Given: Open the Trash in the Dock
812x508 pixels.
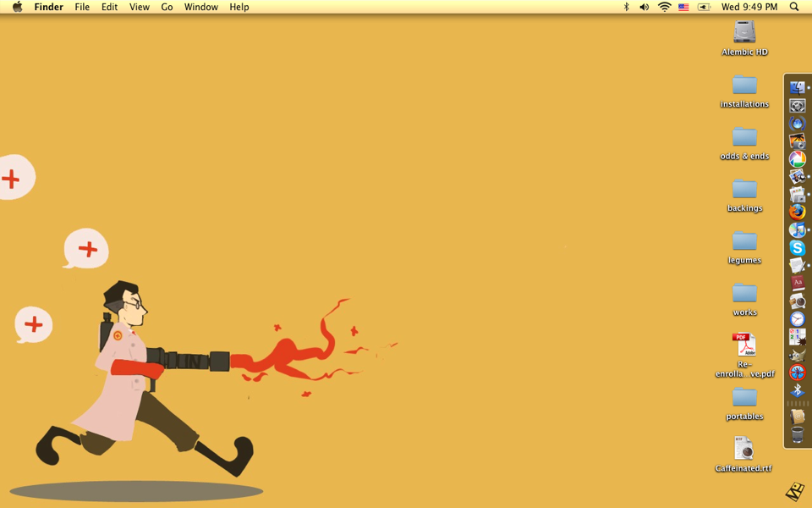Looking at the screenshot, I should [797, 436].
